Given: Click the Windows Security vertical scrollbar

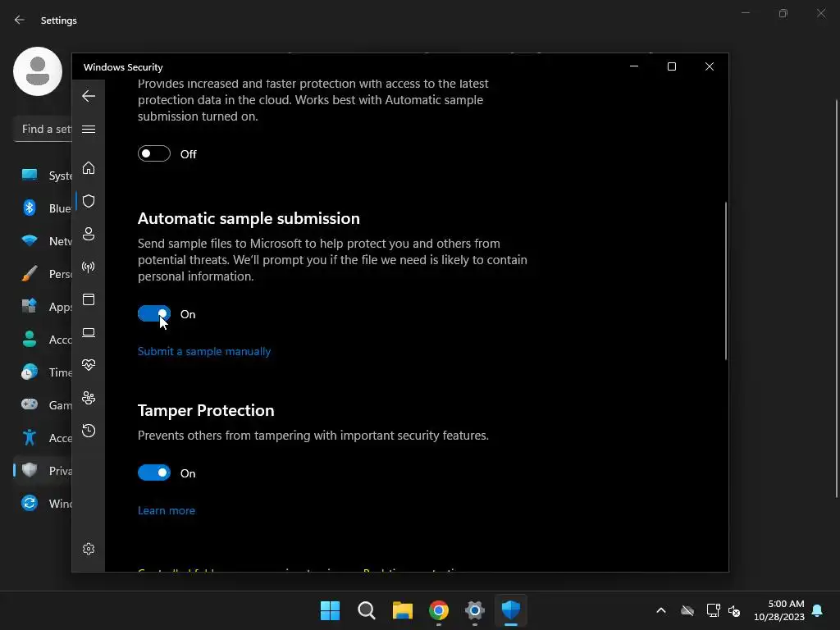Looking at the screenshot, I should (726, 281).
